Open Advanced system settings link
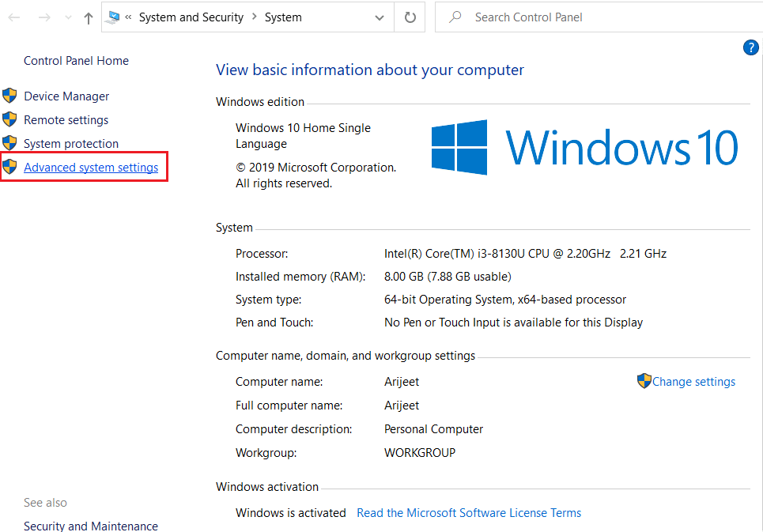 click(x=91, y=167)
